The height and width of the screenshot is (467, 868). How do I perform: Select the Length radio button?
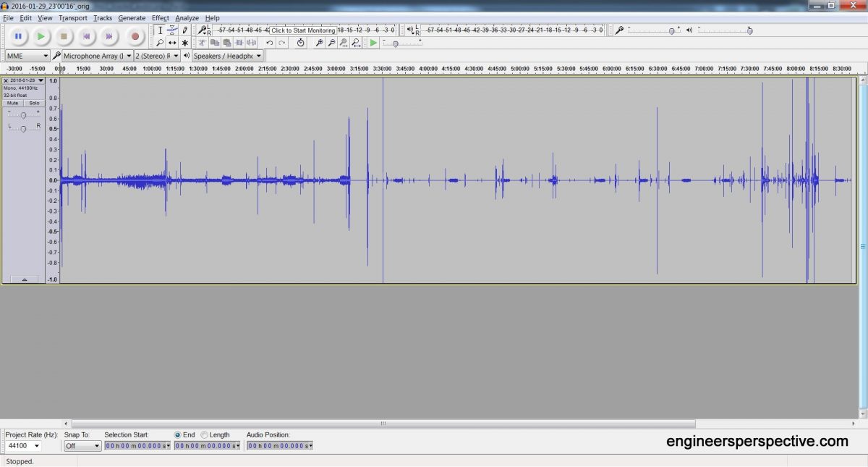click(x=205, y=435)
